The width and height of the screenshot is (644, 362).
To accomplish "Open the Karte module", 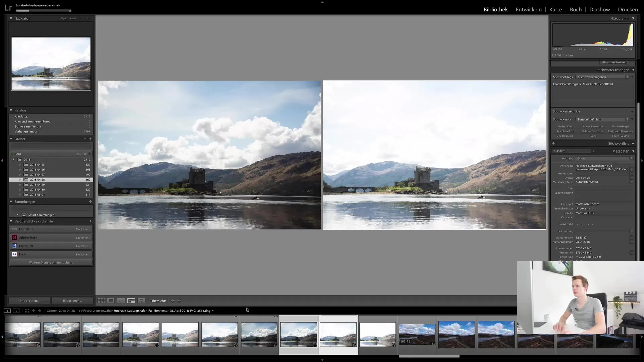I will point(555,9).
